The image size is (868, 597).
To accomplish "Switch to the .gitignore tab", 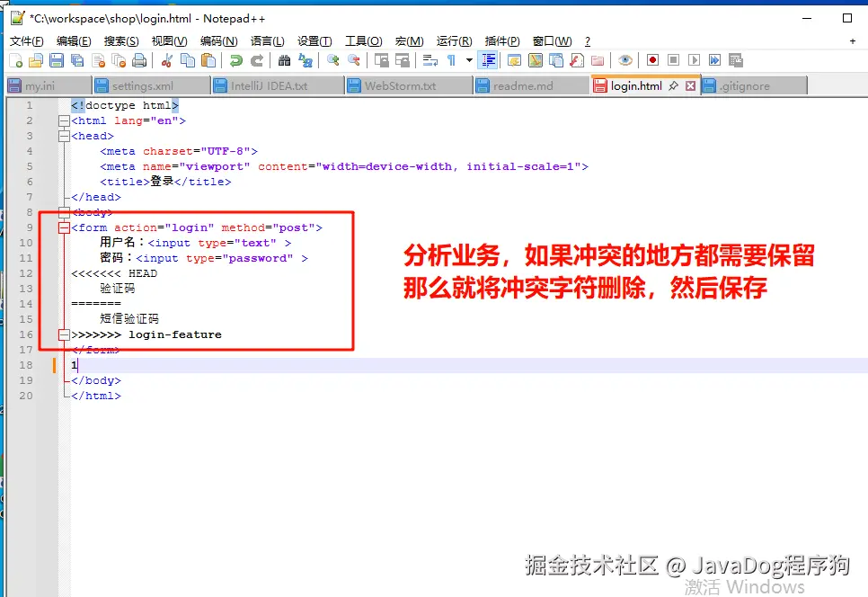I will [x=754, y=85].
